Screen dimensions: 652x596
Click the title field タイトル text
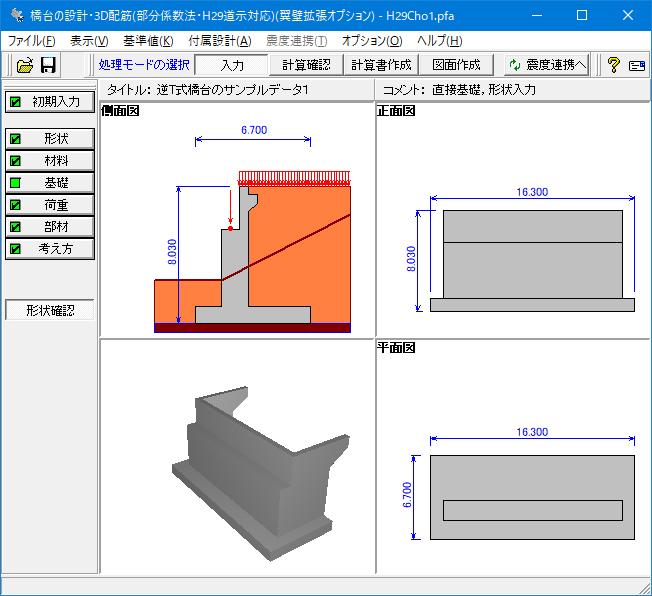(x=207, y=90)
